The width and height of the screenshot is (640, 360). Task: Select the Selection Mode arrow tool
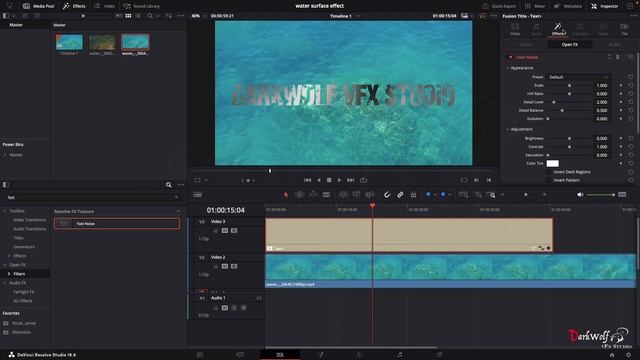(286, 195)
